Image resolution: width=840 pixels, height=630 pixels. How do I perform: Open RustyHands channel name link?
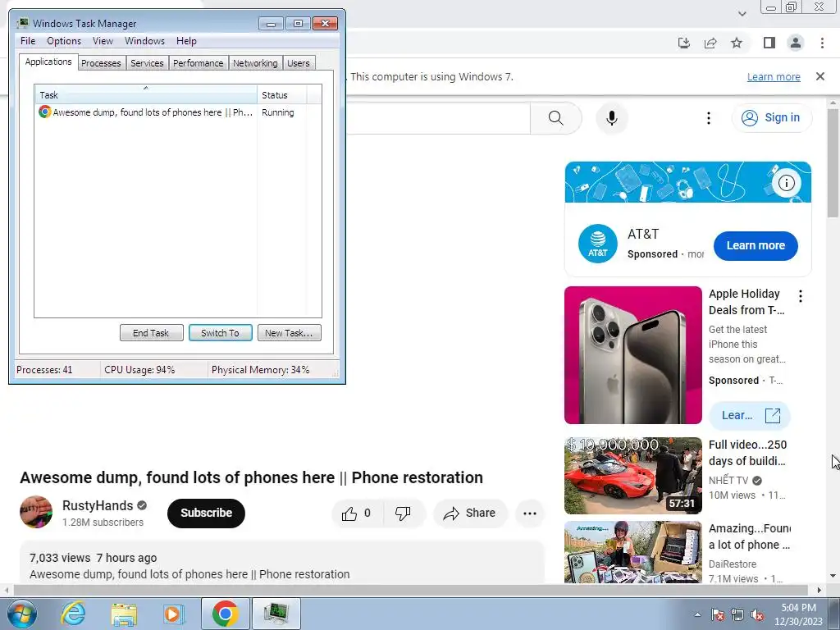98,505
